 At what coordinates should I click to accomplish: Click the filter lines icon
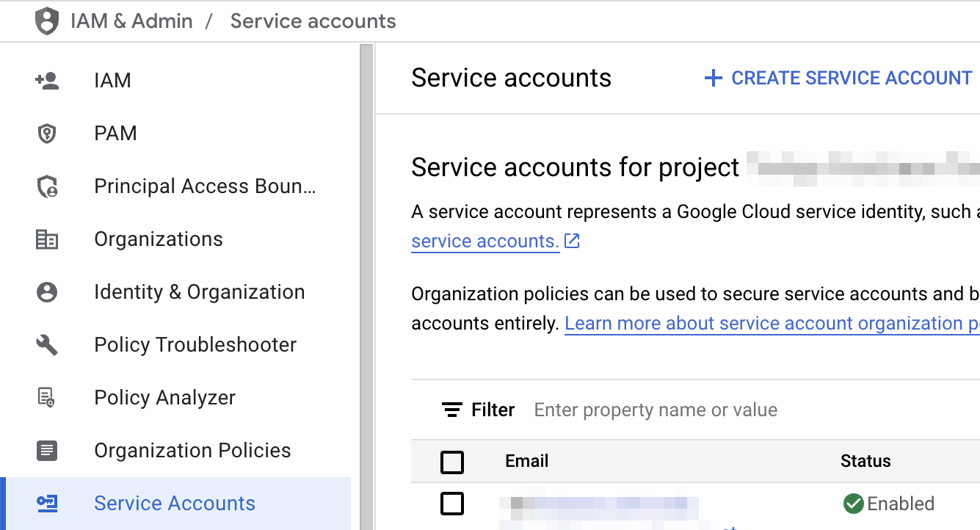tap(452, 410)
